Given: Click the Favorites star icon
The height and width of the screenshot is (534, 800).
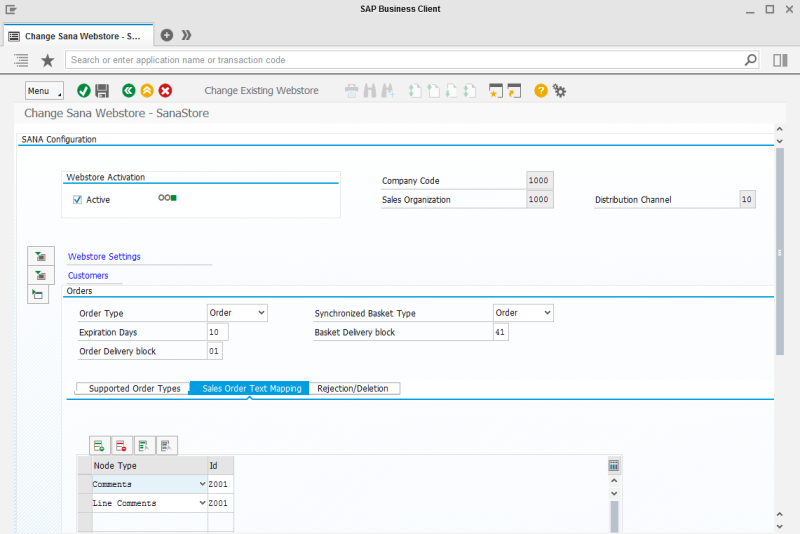Looking at the screenshot, I should click(x=47, y=60).
